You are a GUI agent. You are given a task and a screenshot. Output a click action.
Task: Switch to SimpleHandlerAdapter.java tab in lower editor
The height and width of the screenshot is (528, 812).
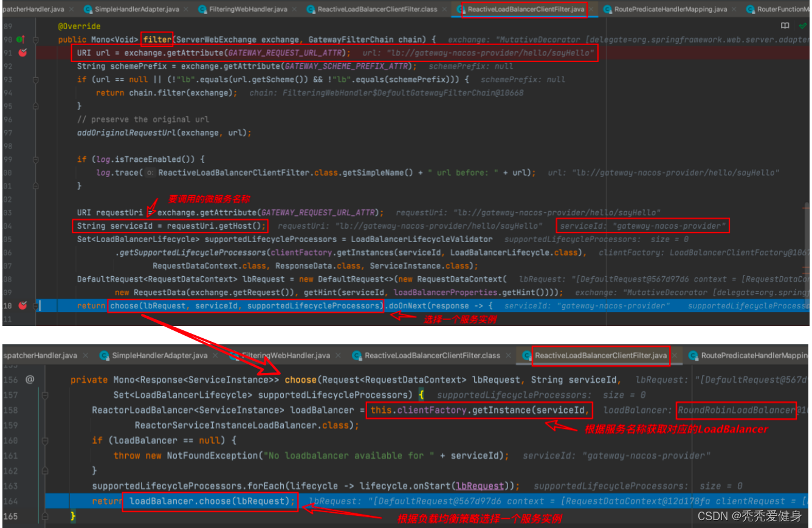159,355
